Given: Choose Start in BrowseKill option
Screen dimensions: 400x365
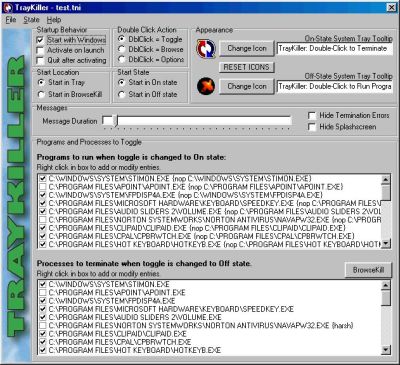Looking at the screenshot, I should [x=41, y=95].
